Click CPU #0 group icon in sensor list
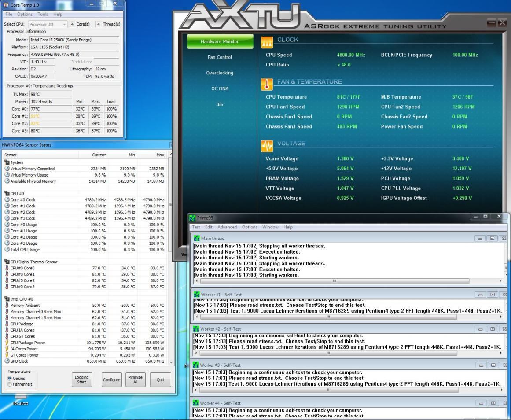The height and width of the screenshot is (420, 511). pos(7,193)
